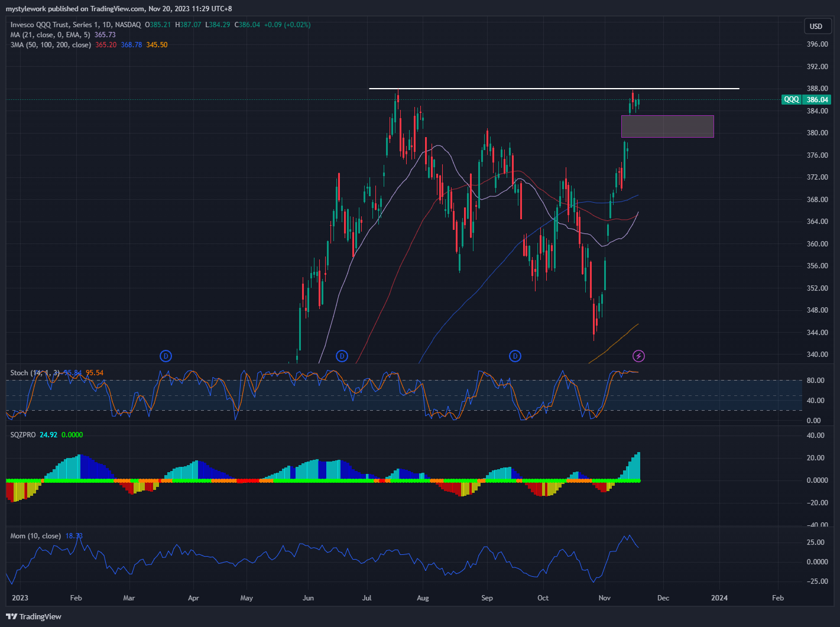Viewport: 840px width, 627px height.
Task: Click the 80.00 Stoch axis label
Action: [815, 381]
